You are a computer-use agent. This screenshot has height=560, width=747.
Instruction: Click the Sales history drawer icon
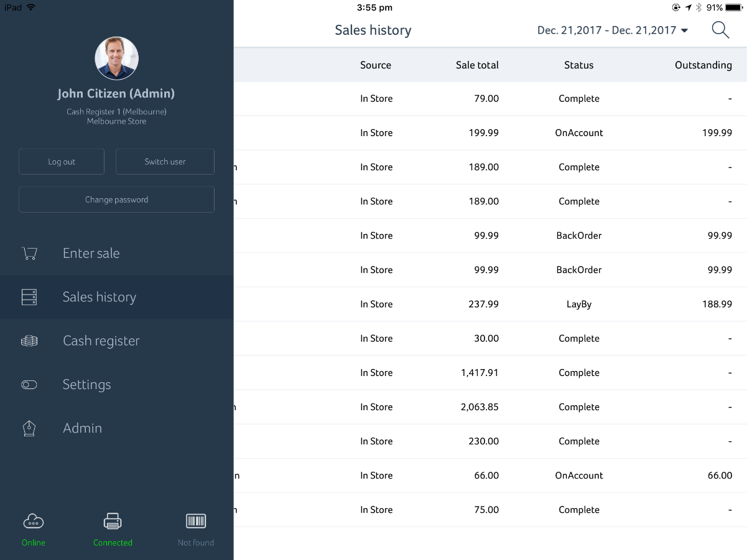(29, 297)
